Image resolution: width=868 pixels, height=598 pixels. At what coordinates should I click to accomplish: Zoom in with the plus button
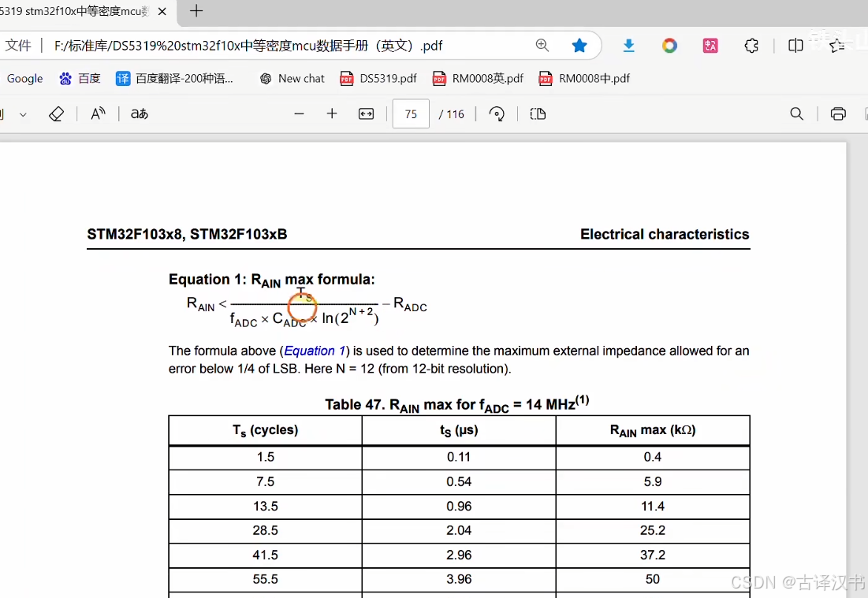click(332, 114)
